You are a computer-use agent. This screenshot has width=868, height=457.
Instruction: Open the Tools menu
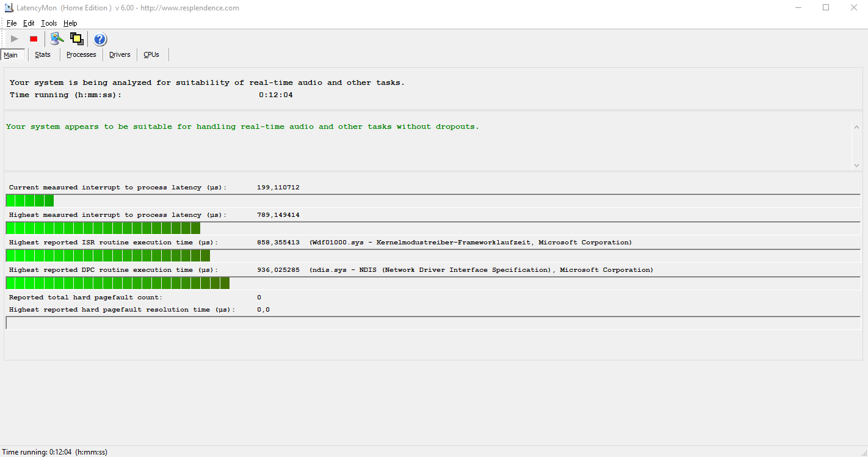tap(49, 23)
